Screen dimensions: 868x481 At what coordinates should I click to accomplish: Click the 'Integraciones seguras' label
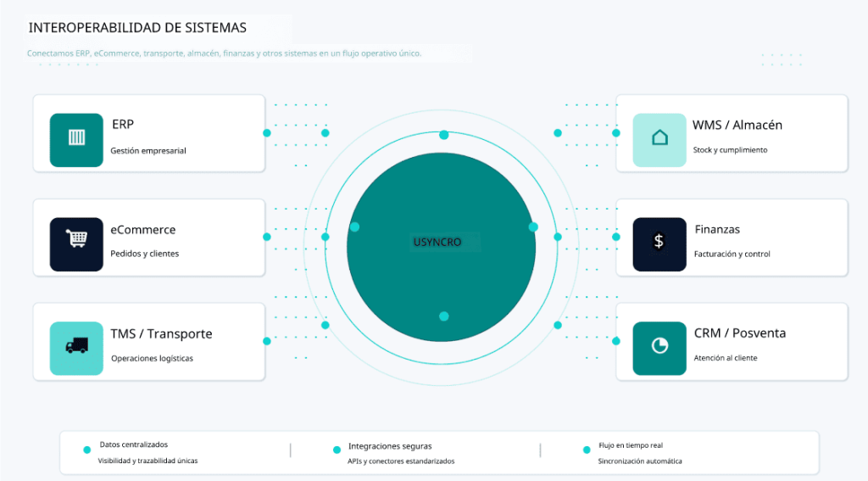point(390,446)
